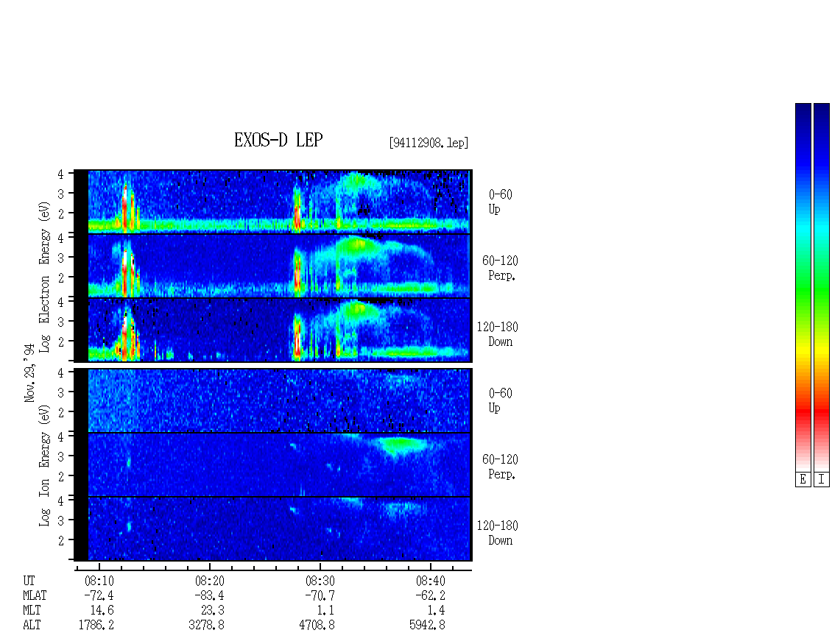Click the 0-60 Up label beside ion panel
832x644 pixels.
click(x=500, y=400)
